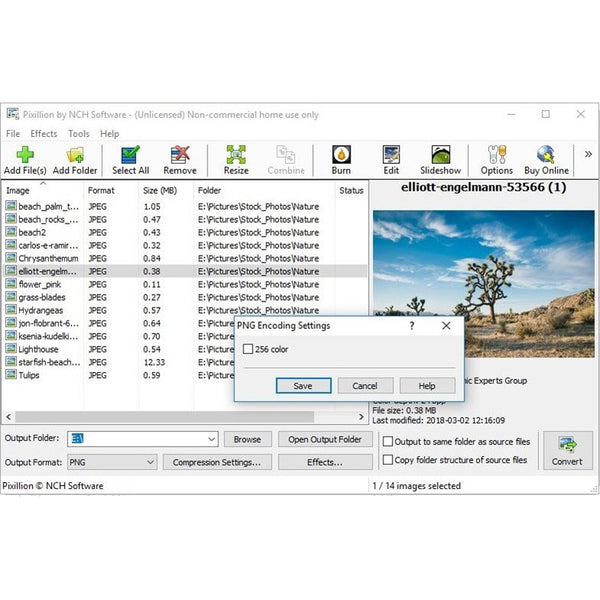Click the file icon of starfish-beach... row

tap(11, 362)
